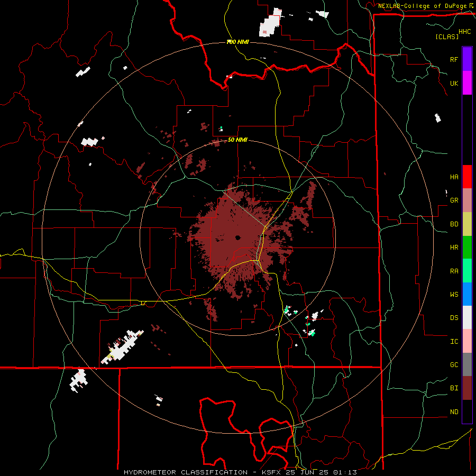This screenshot has width=476, height=476.
Task: Click "HYDROMETEOR CLASSIFICATION" in the bottom caption
Action: pyautogui.click(x=186, y=472)
